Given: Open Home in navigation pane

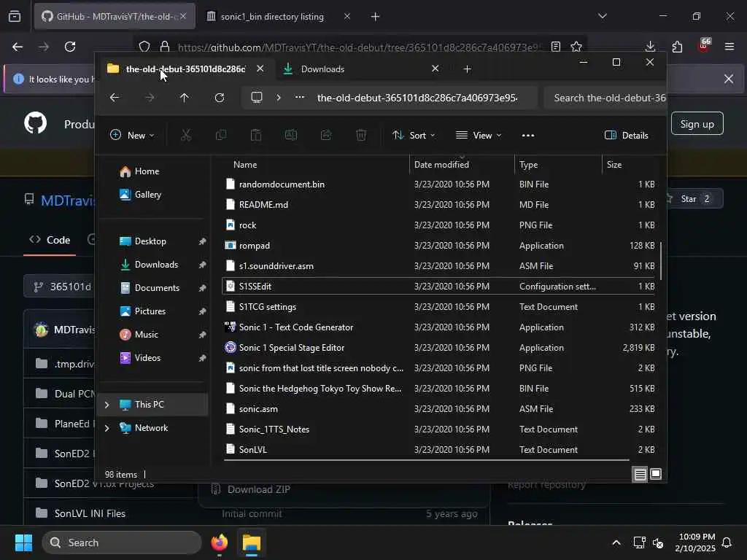Looking at the screenshot, I should point(147,171).
